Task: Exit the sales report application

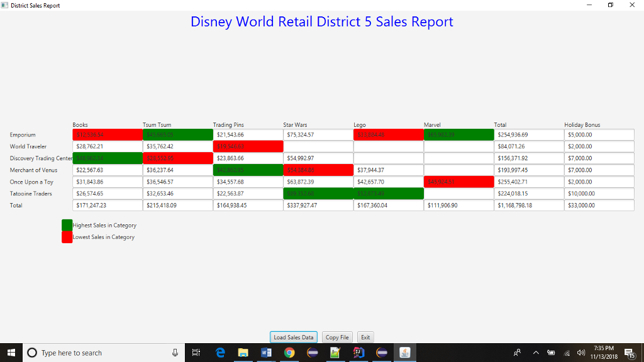Action: point(365,337)
